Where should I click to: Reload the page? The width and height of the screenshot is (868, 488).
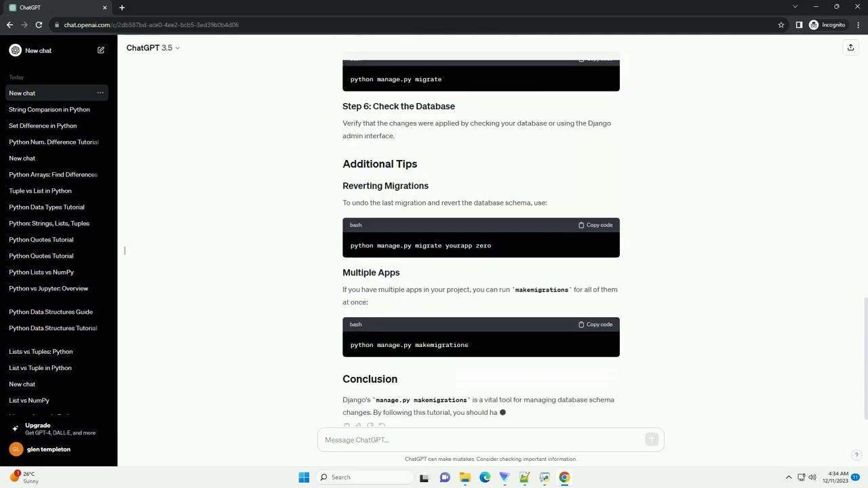click(39, 25)
